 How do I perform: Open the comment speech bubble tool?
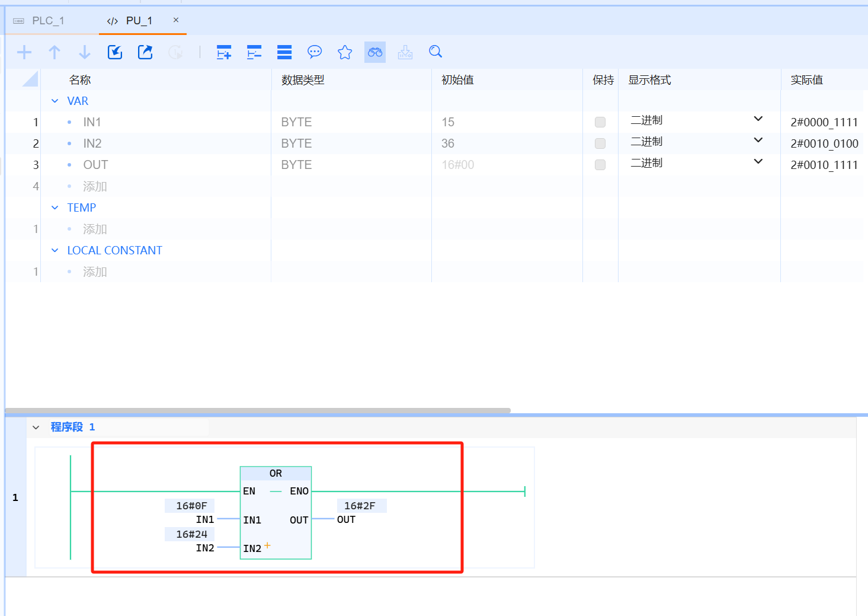point(315,52)
